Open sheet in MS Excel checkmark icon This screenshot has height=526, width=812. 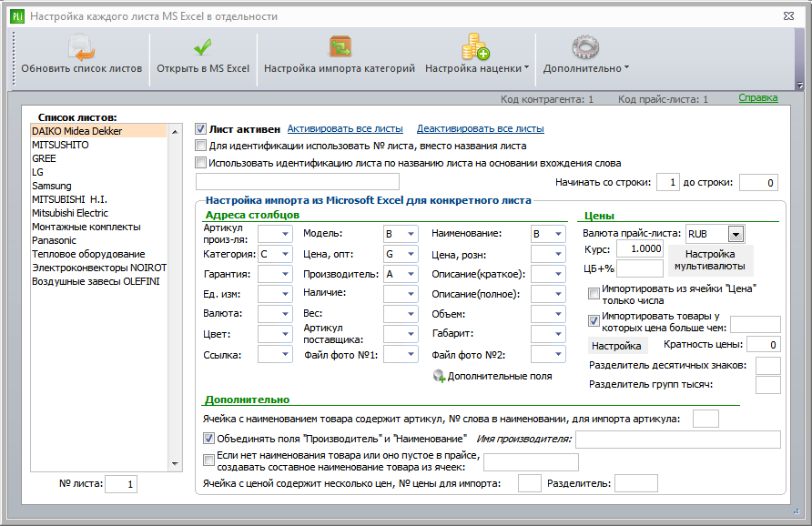202,47
